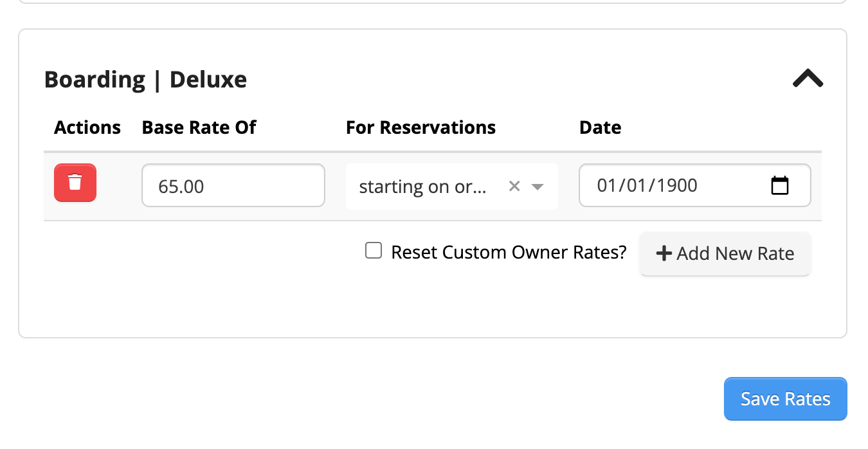
Task: Clear the For Reservations selection with the X
Action: pos(514,187)
